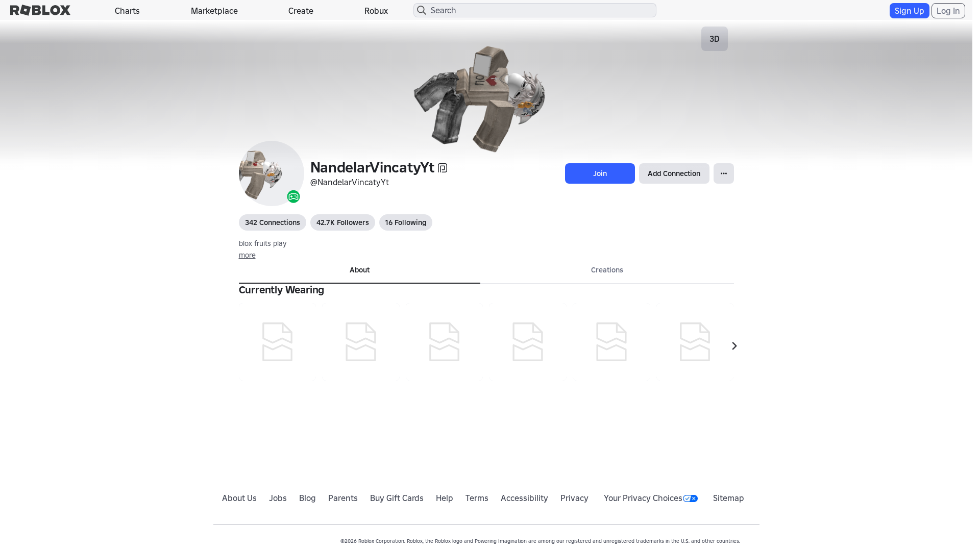Toggle the 3D avatar view
Screen dimensions: 980x551
715,39
